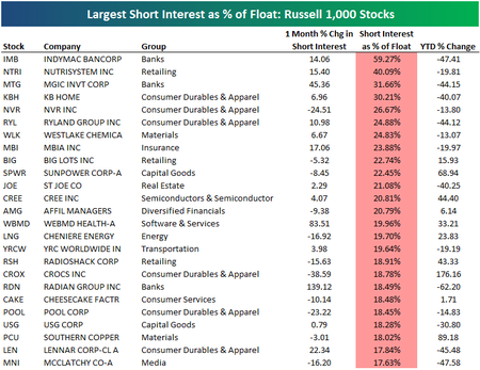Select the 139.12 value for Radian Group
480x370 pixels.
(x=319, y=287)
